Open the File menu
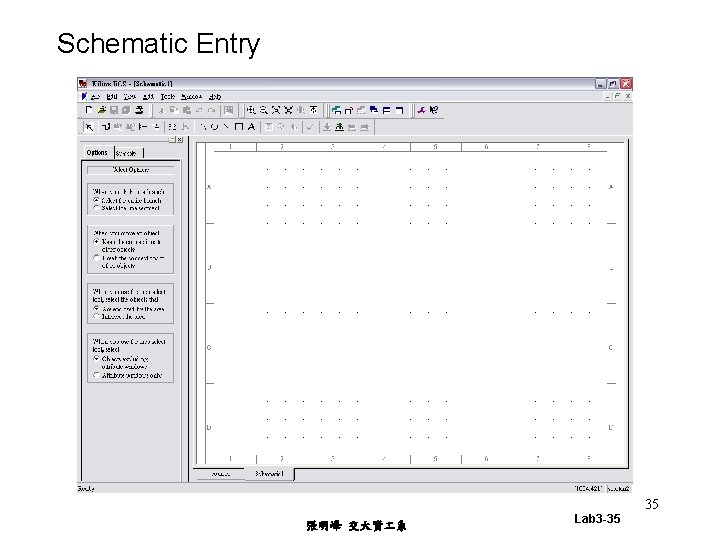This screenshot has height=540, width=720. 96,96
